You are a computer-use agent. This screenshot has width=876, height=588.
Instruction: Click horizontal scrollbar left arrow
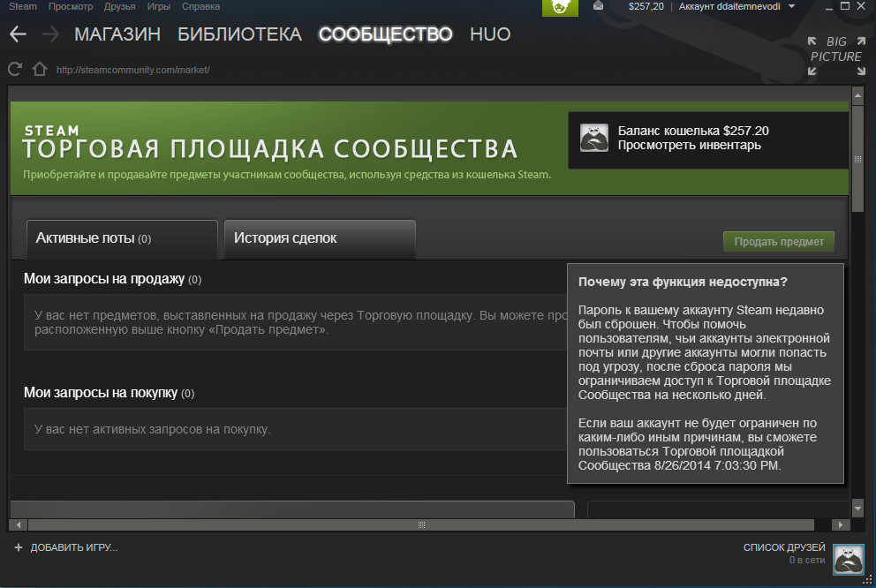click(x=19, y=525)
